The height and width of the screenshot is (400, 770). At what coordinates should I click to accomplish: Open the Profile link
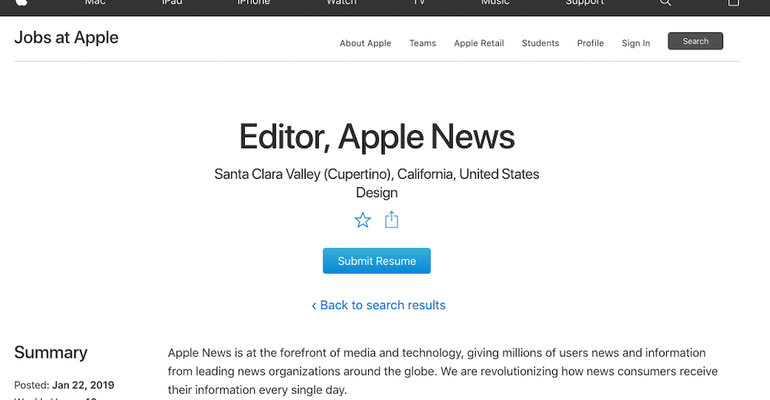pos(590,43)
